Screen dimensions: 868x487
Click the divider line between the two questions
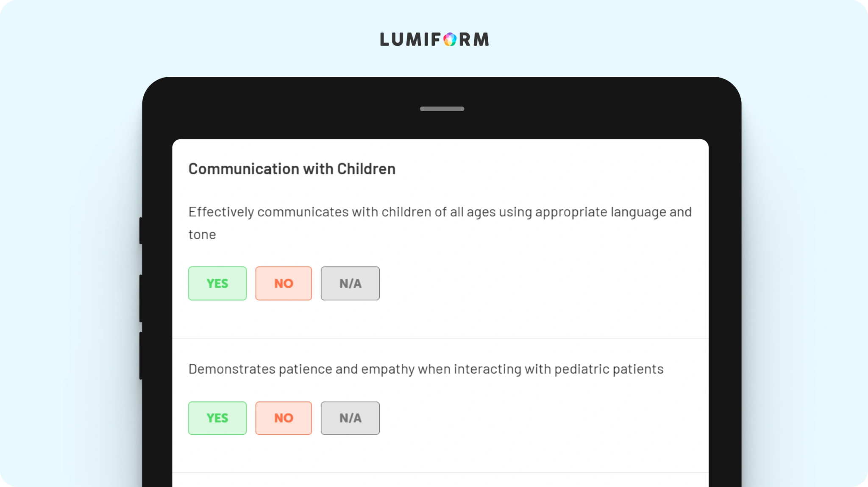(440, 338)
